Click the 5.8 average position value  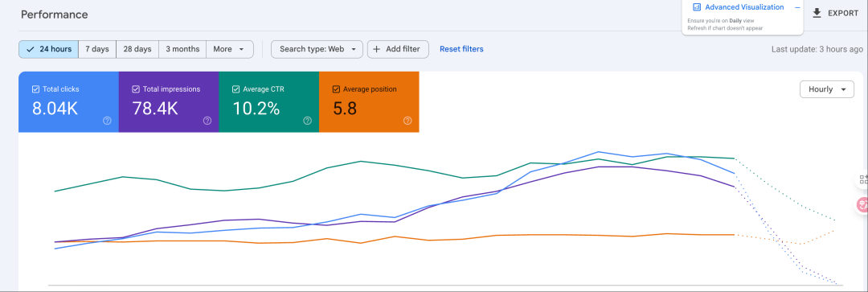click(x=345, y=109)
